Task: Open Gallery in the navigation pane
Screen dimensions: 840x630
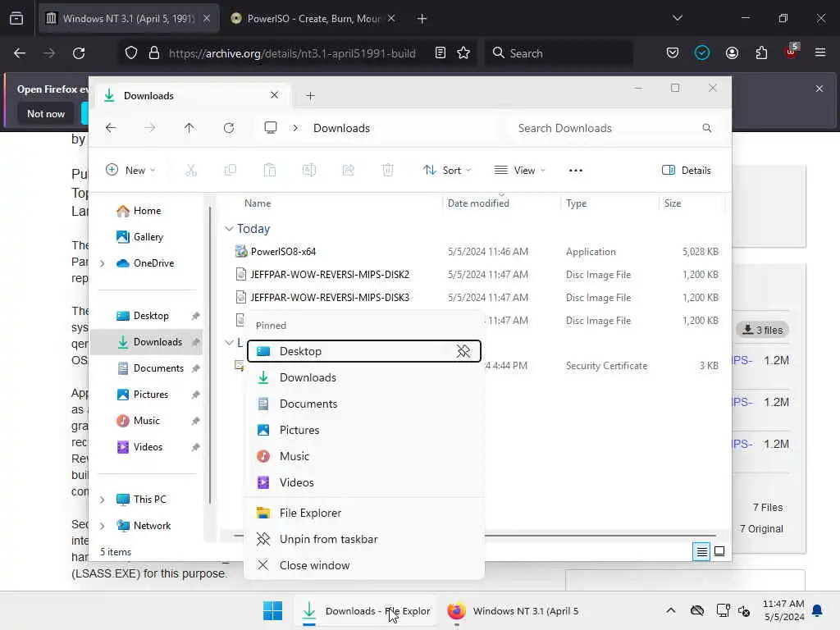Action: coord(140,237)
